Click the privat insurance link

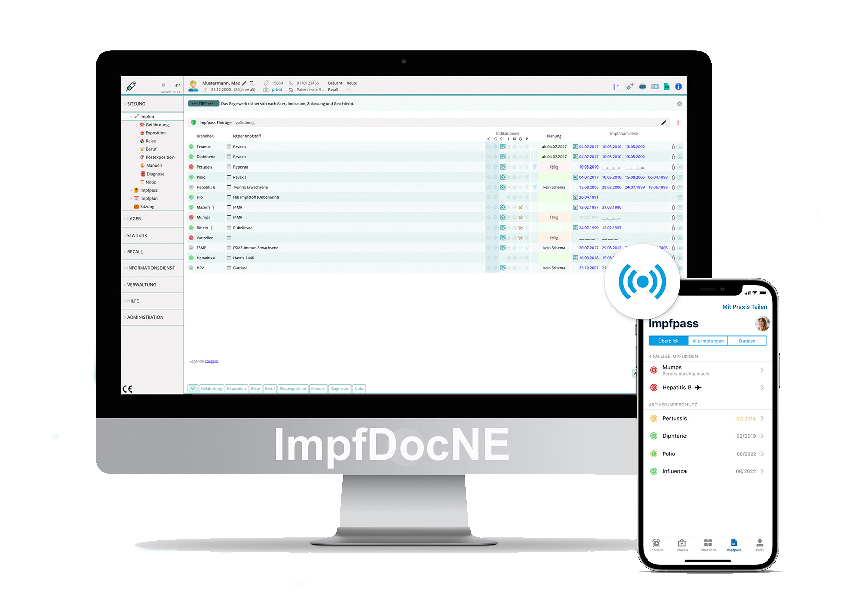[277, 90]
